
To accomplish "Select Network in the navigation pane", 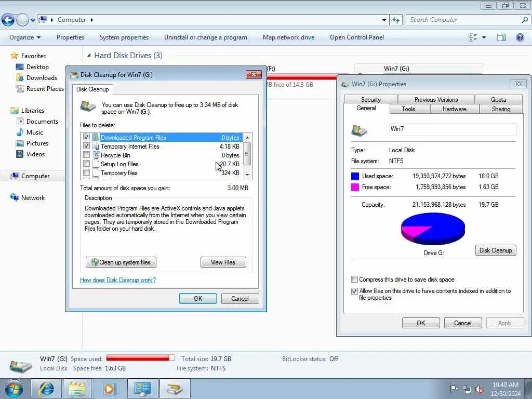I will pos(33,197).
